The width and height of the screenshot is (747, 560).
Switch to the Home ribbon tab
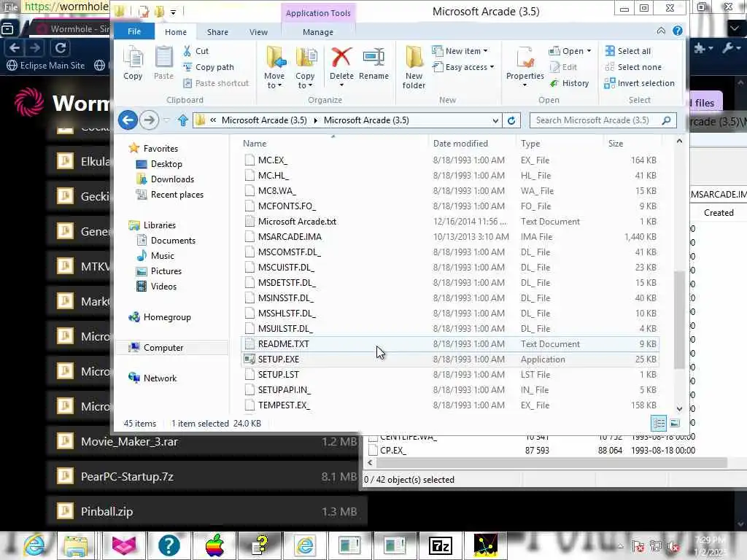(176, 32)
